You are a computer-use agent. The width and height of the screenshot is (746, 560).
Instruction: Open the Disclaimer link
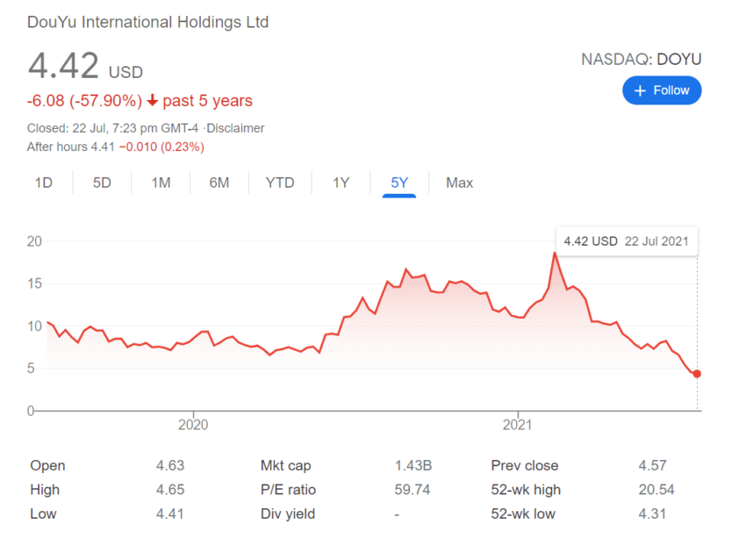tap(235, 128)
